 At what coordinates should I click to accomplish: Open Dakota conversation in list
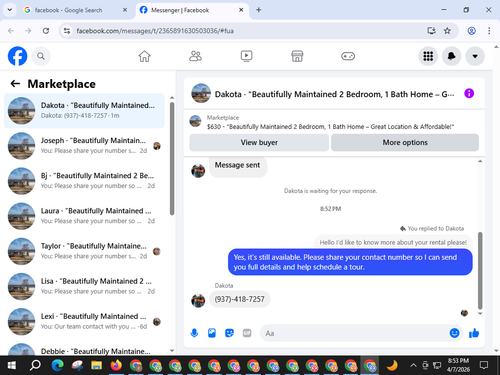tap(84, 111)
